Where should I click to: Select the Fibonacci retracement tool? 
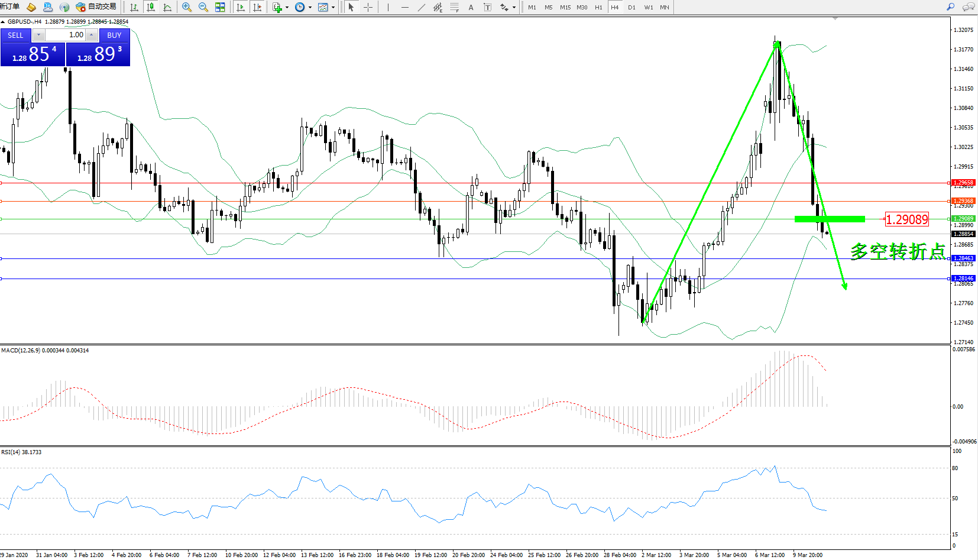(454, 7)
